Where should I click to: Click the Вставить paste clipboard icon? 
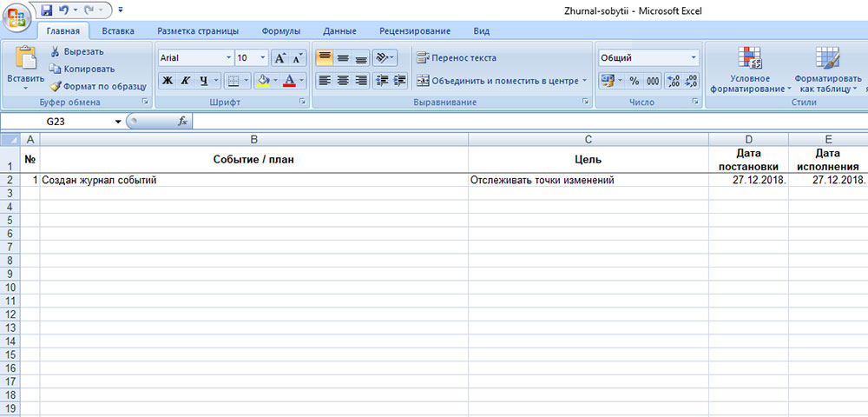point(25,57)
